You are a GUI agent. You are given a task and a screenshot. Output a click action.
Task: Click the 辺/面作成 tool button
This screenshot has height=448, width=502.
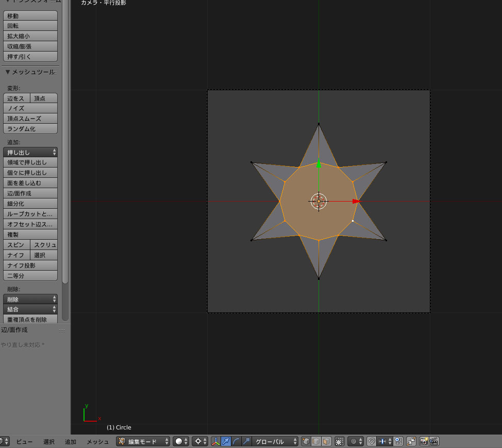30,193
